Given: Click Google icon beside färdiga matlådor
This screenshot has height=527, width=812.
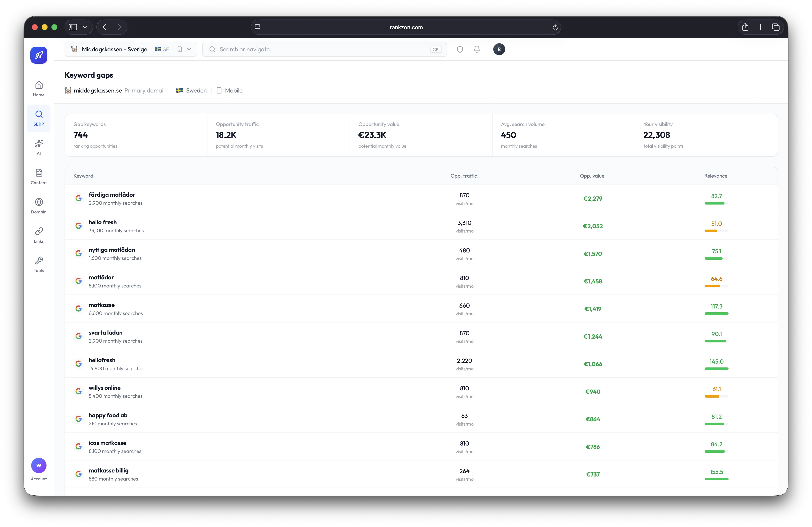Looking at the screenshot, I should click(x=79, y=198).
